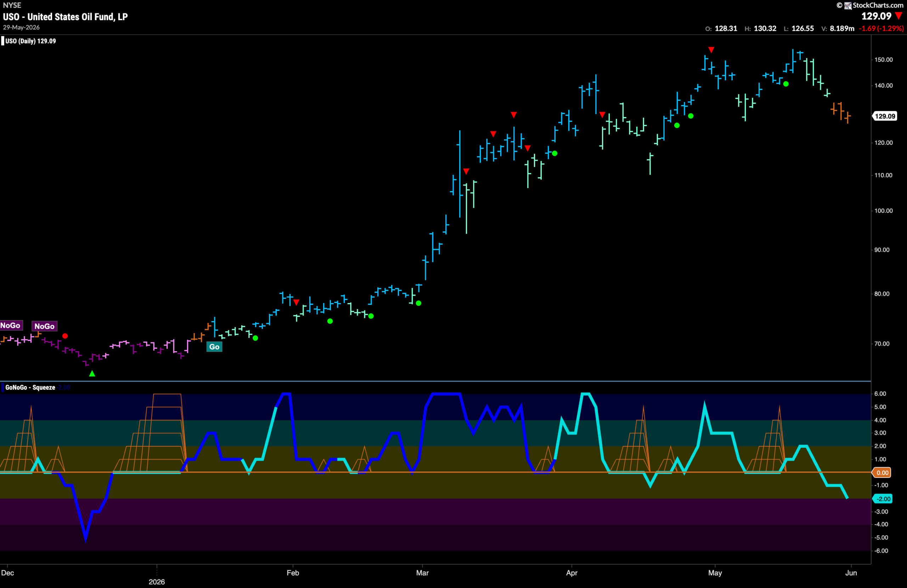Image resolution: width=907 pixels, height=588 pixels.
Task: Click the Feb label on the time axis
Action: (293, 573)
